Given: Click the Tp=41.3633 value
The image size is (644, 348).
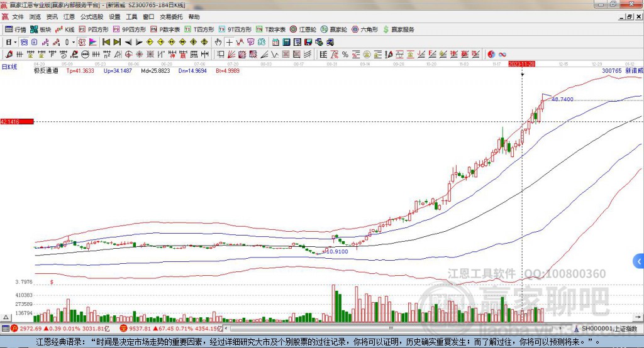Looking at the screenshot, I should 80,70.
